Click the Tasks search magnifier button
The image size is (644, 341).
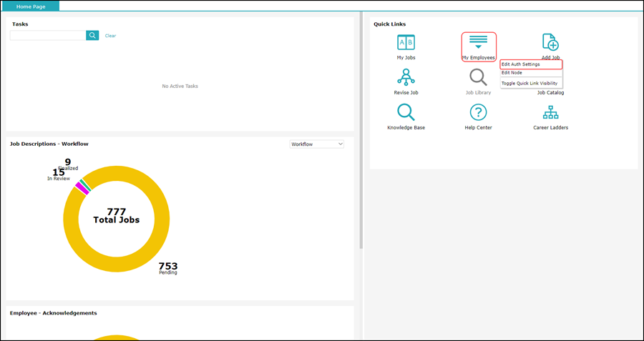pos(92,35)
